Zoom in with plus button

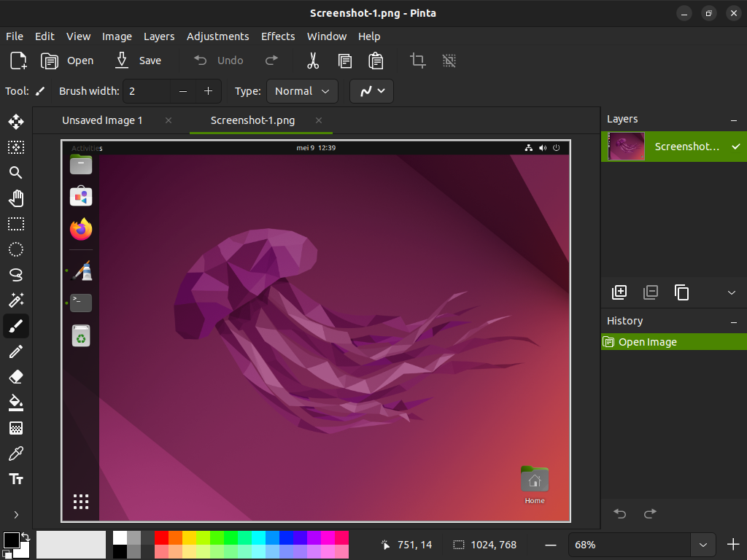733,545
